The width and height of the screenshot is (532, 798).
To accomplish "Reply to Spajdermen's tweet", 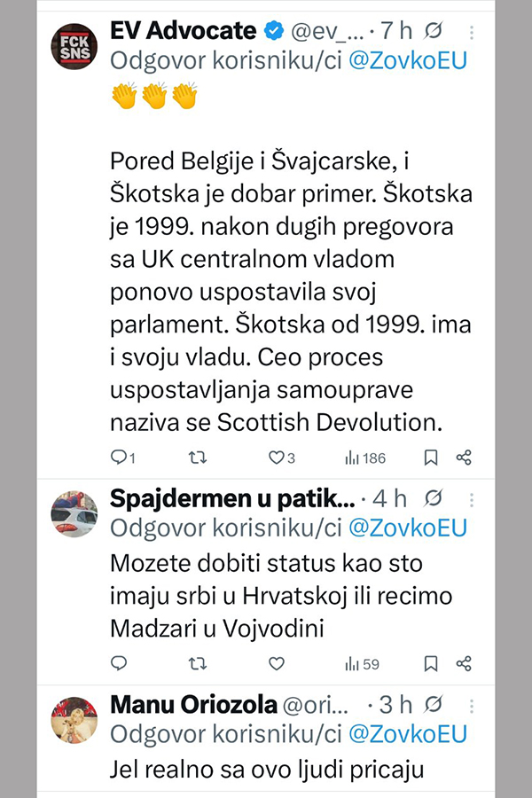I will tap(120, 663).
